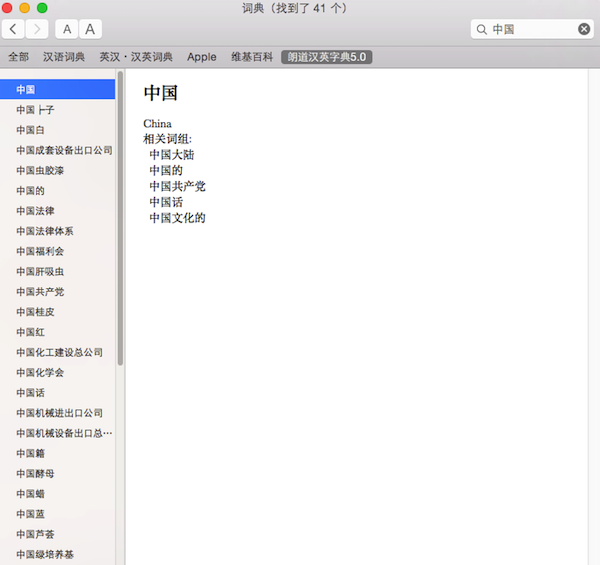
Task: Minimize the window with yellow button
Action: (24, 8)
